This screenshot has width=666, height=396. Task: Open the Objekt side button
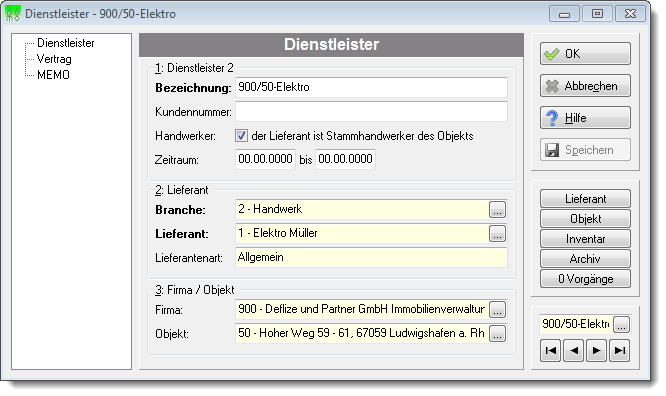[x=585, y=218]
